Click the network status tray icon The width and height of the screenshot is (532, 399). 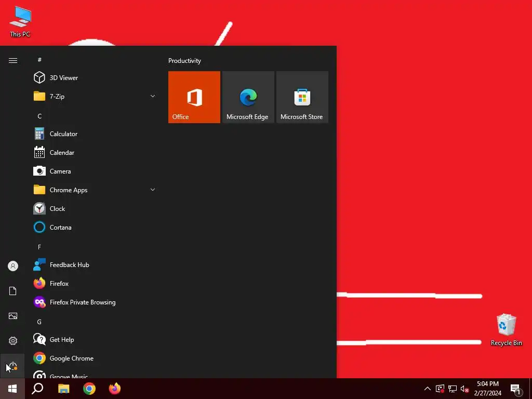[x=453, y=389]
